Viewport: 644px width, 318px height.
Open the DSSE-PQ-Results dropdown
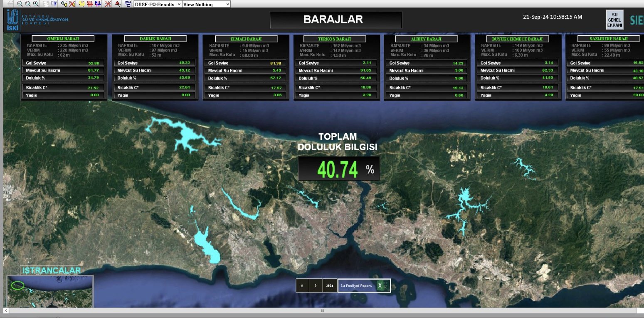(x=158, y=4)
